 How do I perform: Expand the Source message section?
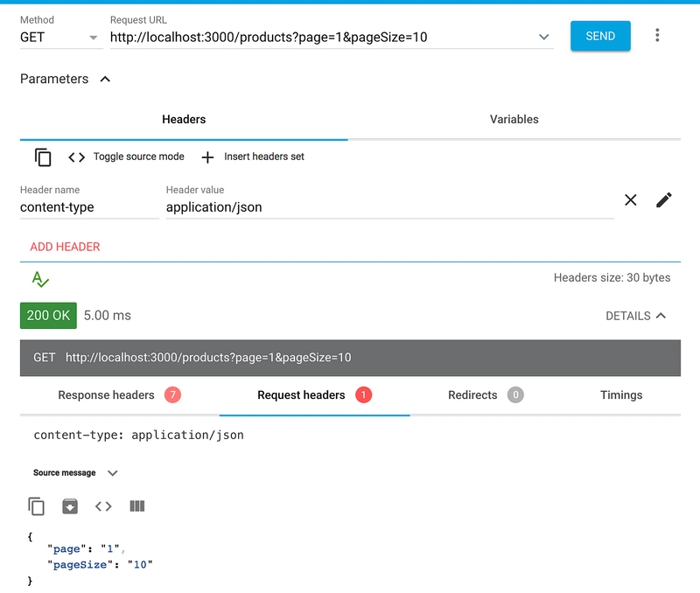(113, 473)
